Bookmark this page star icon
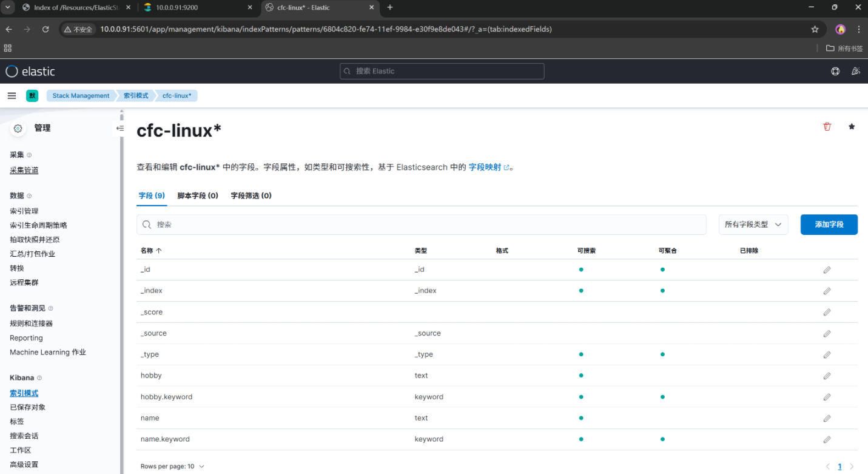This screenshot has width=868, height=474. click(815, 29)
